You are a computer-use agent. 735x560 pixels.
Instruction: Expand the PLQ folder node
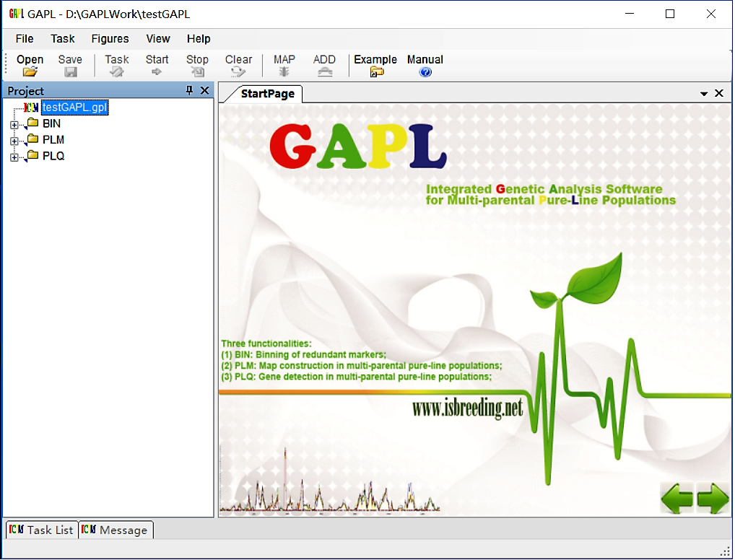click(x=14, y=157)
